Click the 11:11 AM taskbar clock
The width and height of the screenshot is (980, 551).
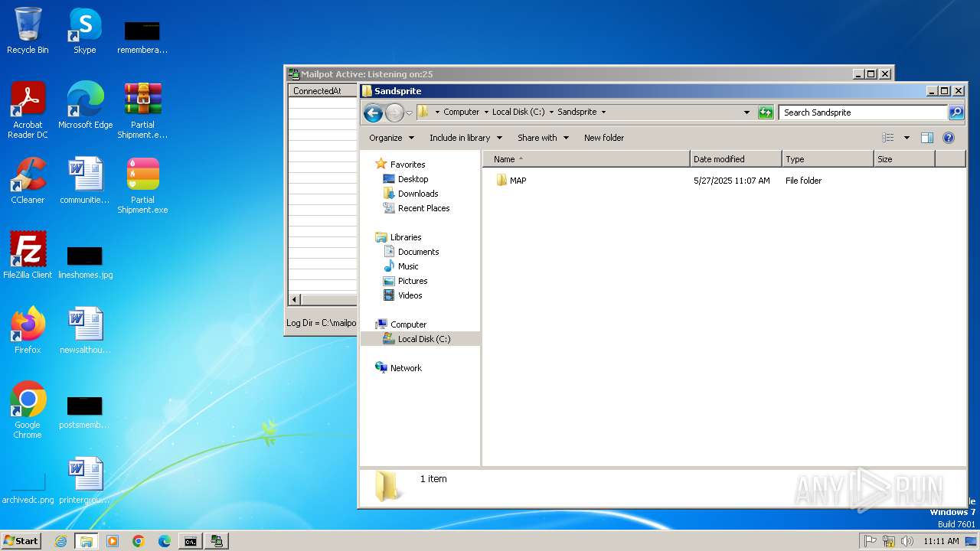[941, 541]
